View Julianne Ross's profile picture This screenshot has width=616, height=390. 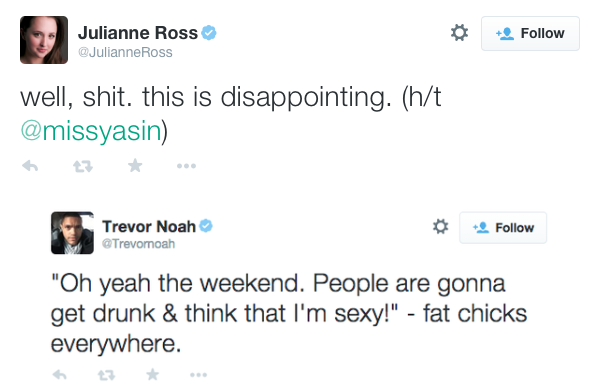44,40
